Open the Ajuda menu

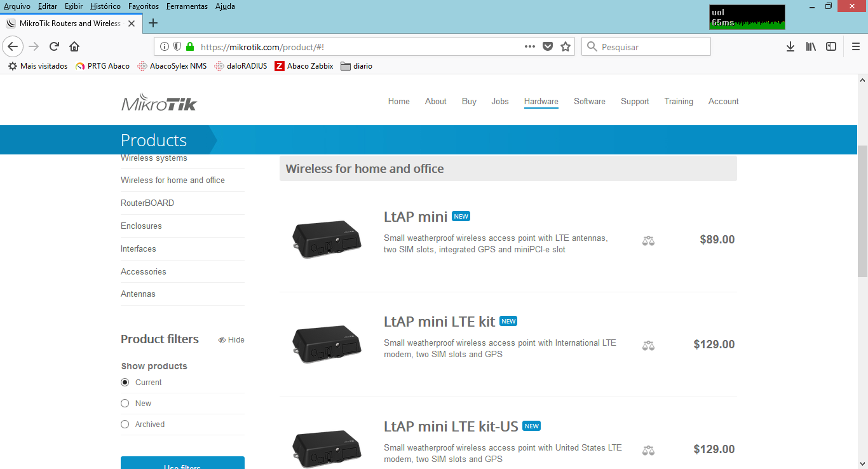point(225,6)
